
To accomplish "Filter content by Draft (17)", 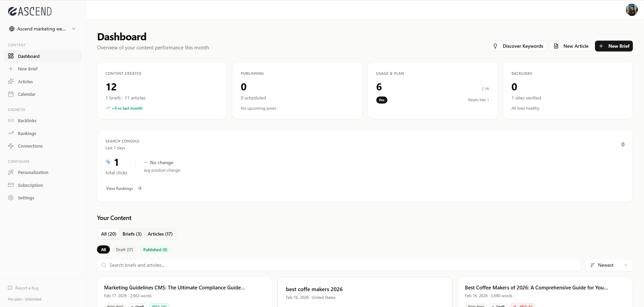I will pyautogui.click(x=124, y=250).
